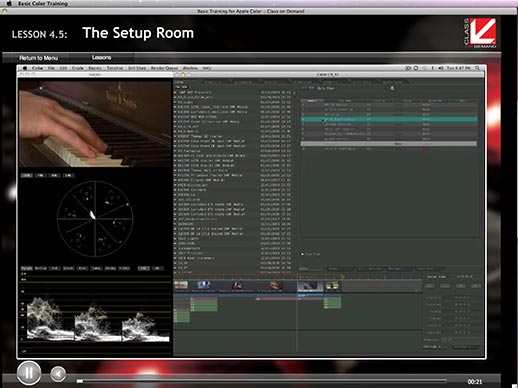Select the teal highlighted row in the shots list

point(389,119)
